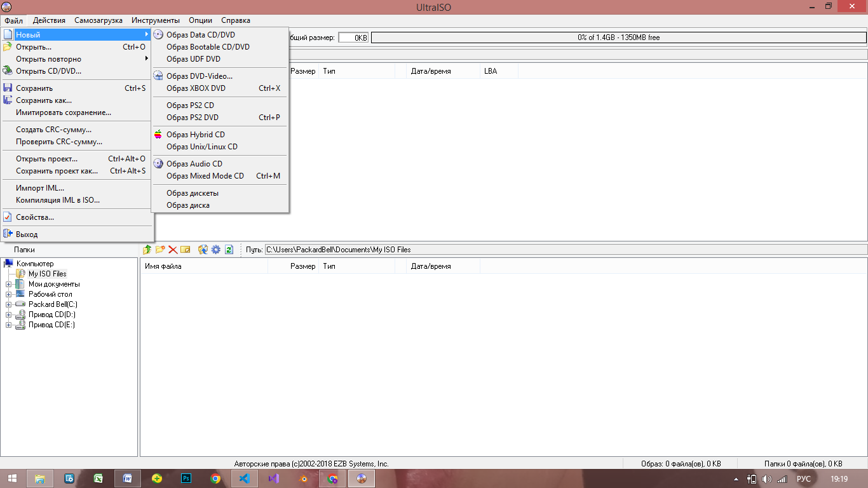
Task: Click Выход to exit the program
Action: coord(27,234)
